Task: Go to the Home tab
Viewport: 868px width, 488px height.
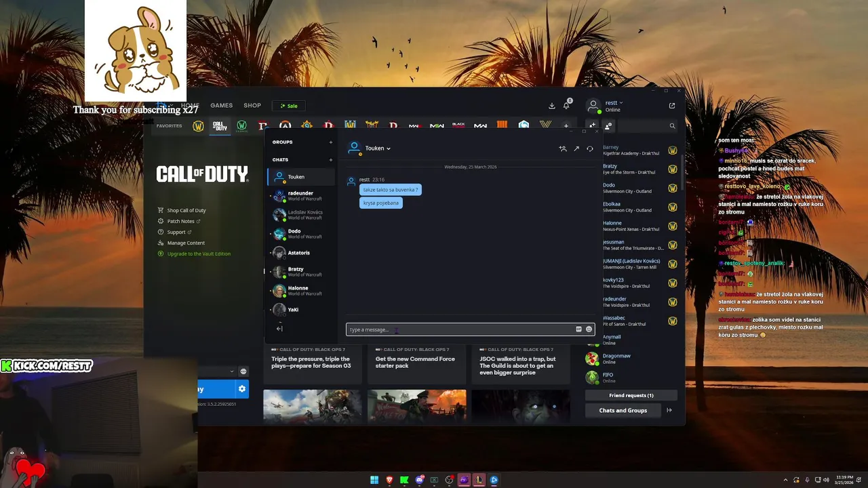Action: click(x=190, y=106)
